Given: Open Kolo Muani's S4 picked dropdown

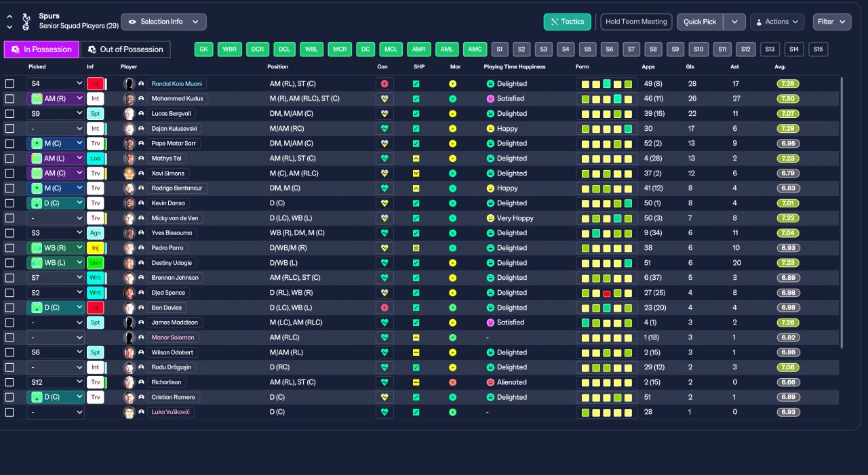Looking at the screenshot, I should point(56,84).
